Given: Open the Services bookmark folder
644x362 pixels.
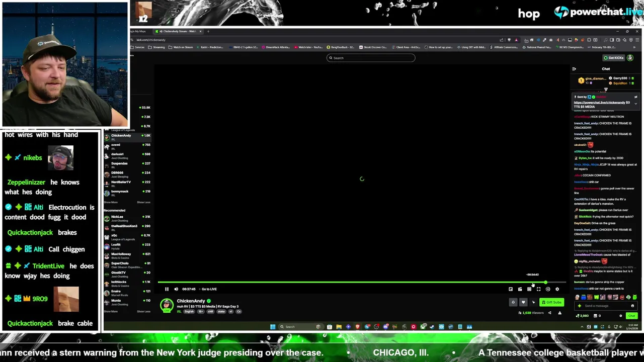Looking at the screenshot, I should tap(138, 47).
